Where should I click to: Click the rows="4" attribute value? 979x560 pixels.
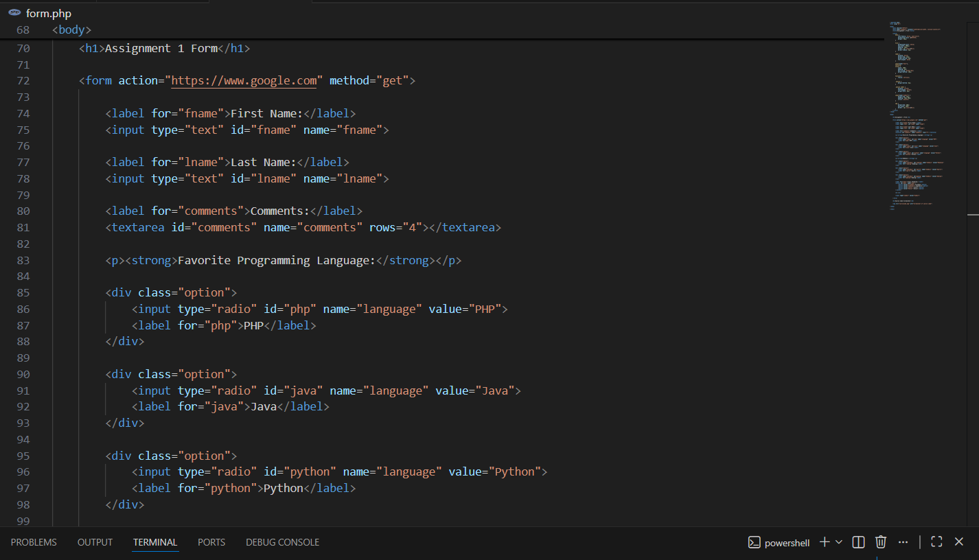pyautogui.click(x=396, y=227)
